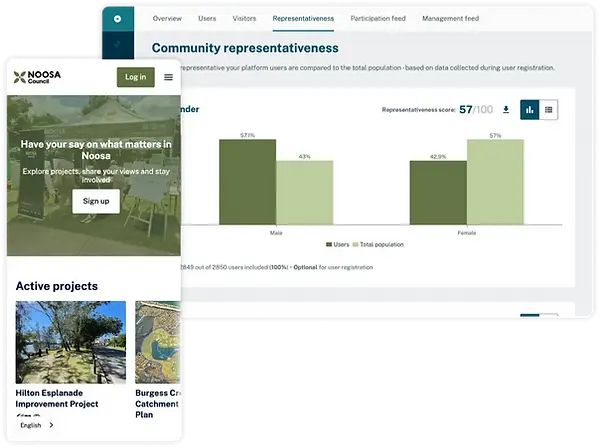Open the Overview tab
600x448 pixels.
(x=167, y=18)
